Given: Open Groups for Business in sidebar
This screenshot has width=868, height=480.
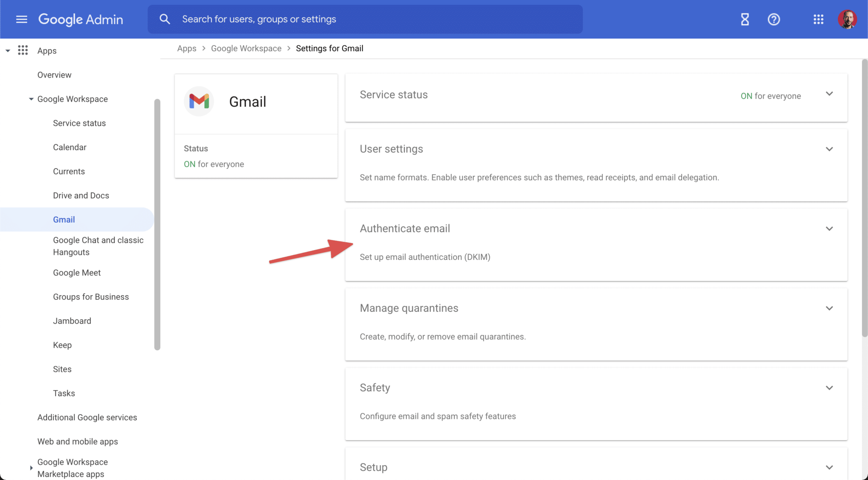Looking at the screenshot, I should [91, 297].
